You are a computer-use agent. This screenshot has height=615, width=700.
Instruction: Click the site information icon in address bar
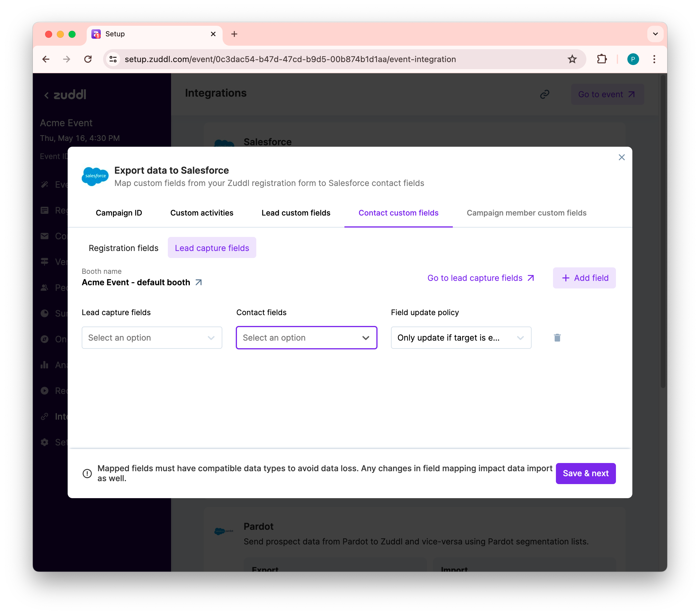tap(113, 59)
